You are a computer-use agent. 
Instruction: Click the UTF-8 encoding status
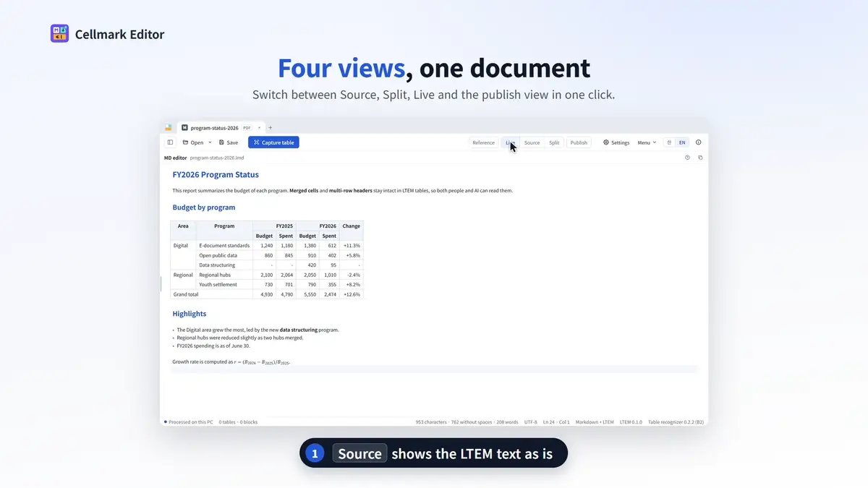pos(532,421)
